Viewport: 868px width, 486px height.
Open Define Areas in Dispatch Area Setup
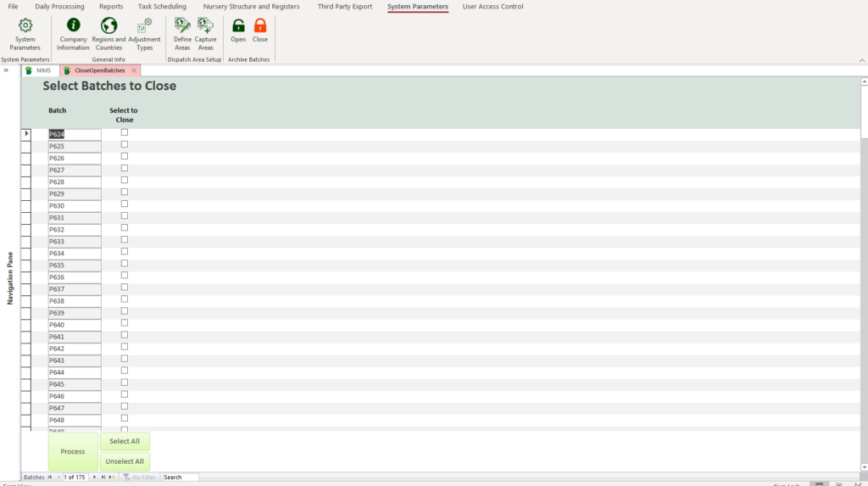click(182, 27)
